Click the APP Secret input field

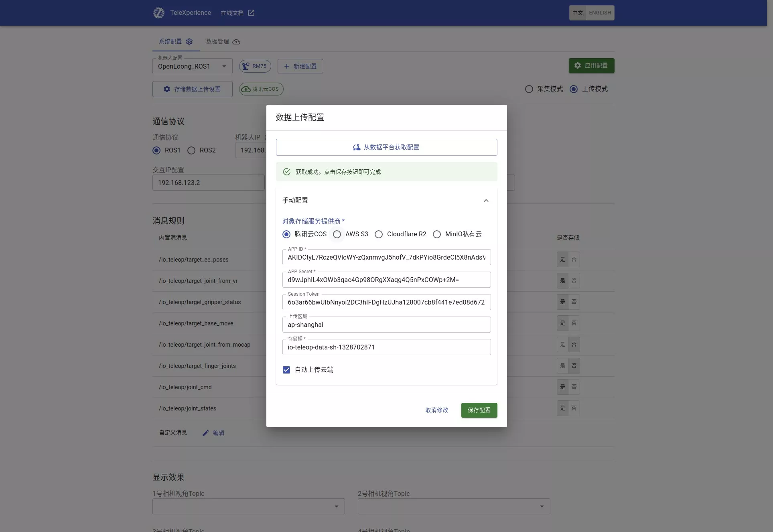[x=387, y=280]
